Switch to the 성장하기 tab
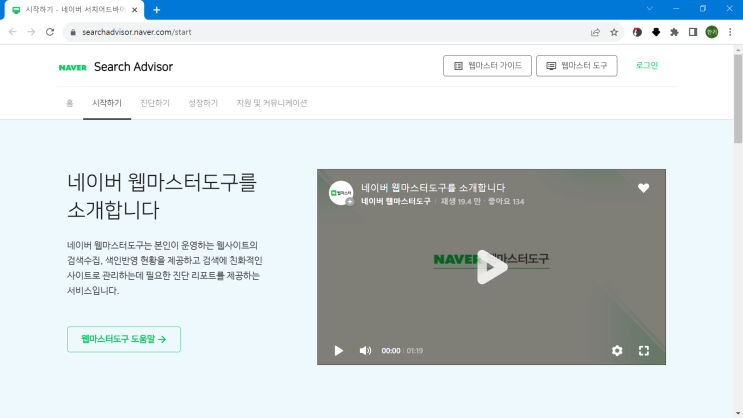The width and height of the screenshot is (743, 418). pyautogui.click(x=203, y=103)
